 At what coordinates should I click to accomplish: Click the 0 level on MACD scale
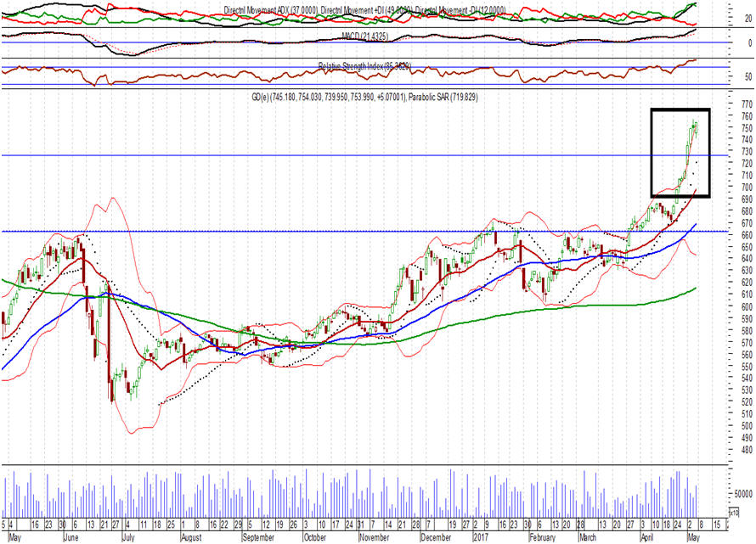coord(750,43)
